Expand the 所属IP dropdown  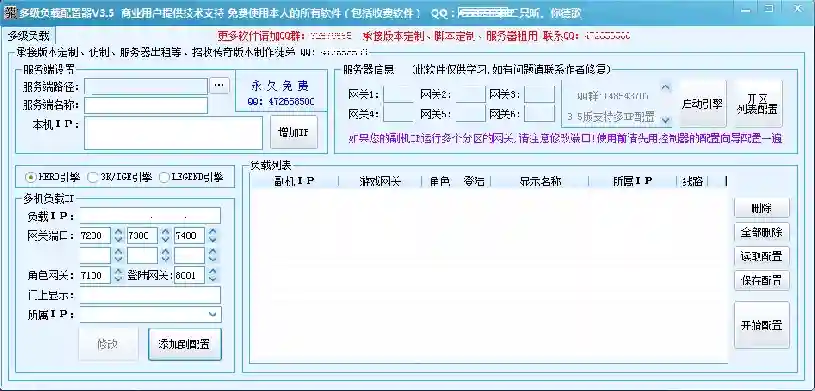[x=212, y=314]
